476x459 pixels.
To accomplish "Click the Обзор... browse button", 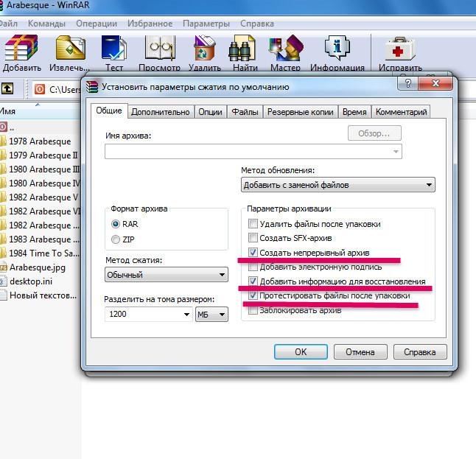I will point(374,133).
